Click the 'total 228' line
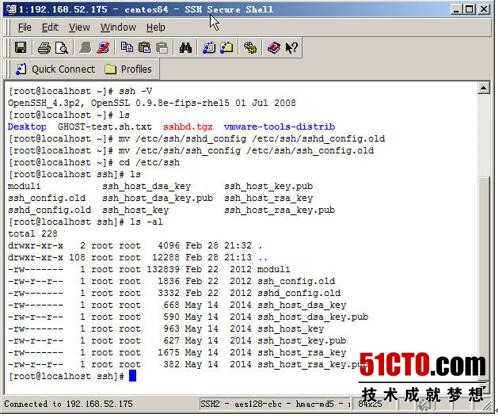498x416 pixels. [x=33, y=234]
